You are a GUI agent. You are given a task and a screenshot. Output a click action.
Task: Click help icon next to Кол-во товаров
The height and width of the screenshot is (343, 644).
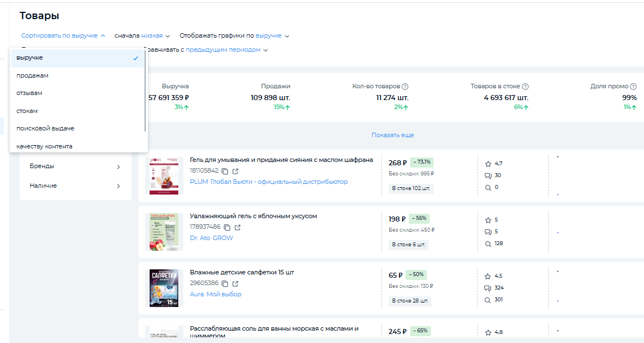405,87
